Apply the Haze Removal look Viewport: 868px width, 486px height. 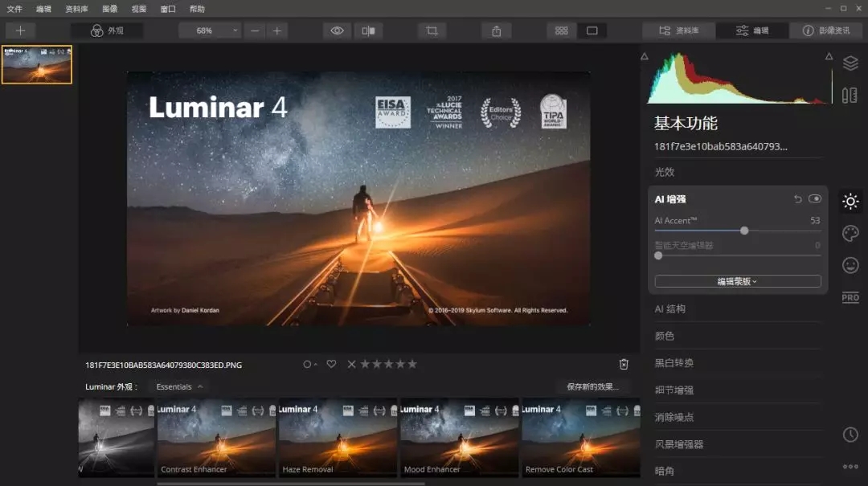[x=338, y=437]
